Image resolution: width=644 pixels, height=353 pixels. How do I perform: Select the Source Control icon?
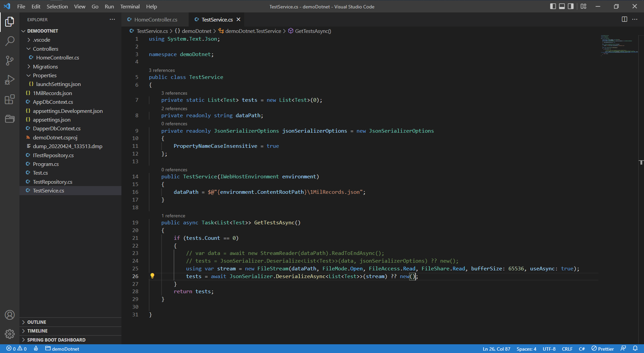click(10, 60)
